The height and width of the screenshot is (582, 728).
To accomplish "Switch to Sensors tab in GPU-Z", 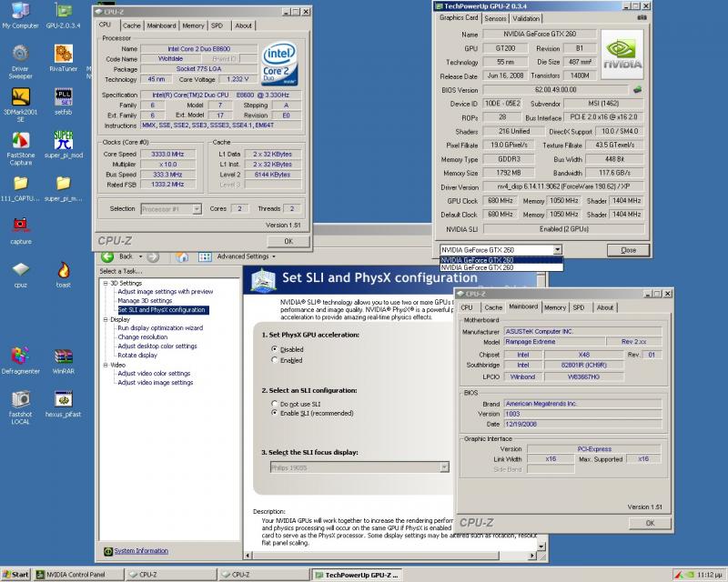I will (495, 18).
